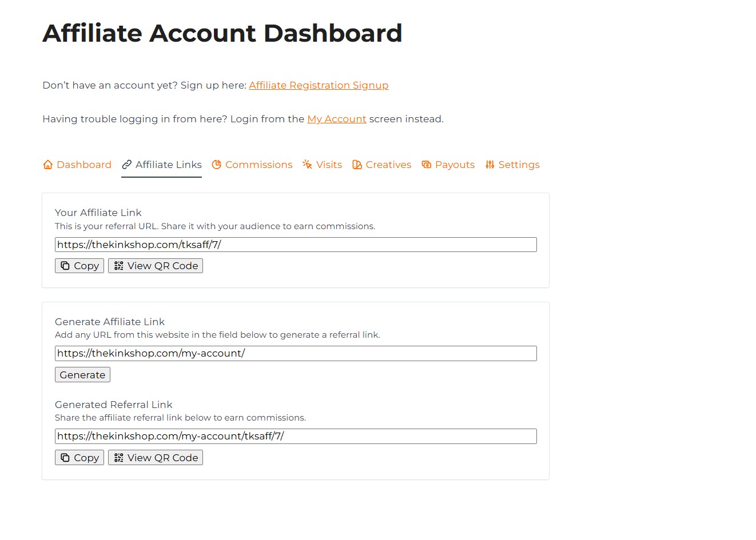Viewport: 756px width, 540px height.
Task: Focus the Generate Affiliate Link URL input
Action: [296, 353]
